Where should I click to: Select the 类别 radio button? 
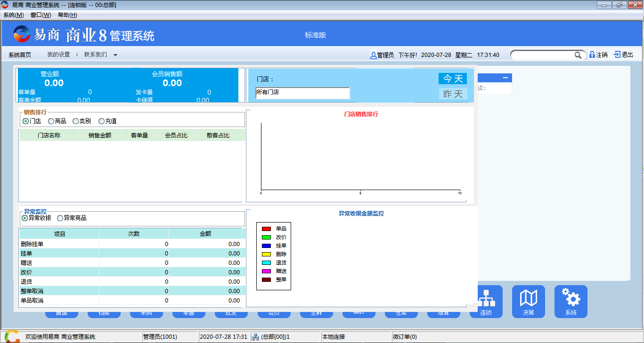pos(75,121)
